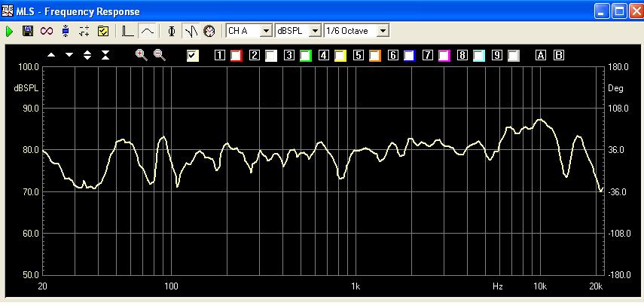
Task: Start measurement with the green play button
Action: tap(10, 31)
